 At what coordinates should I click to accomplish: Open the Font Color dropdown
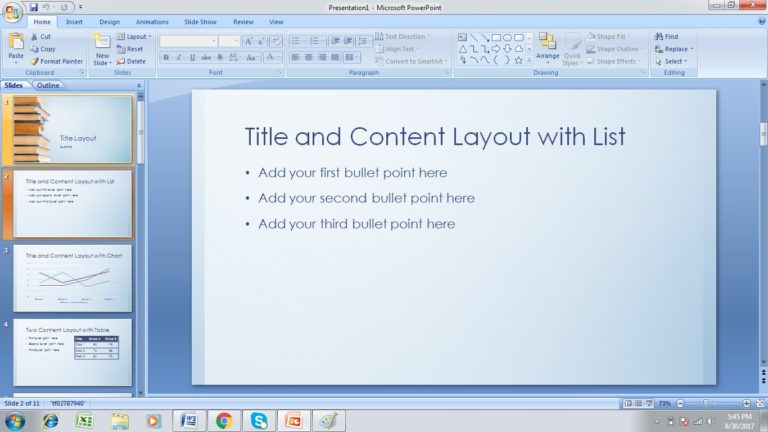tap(272, 57)
